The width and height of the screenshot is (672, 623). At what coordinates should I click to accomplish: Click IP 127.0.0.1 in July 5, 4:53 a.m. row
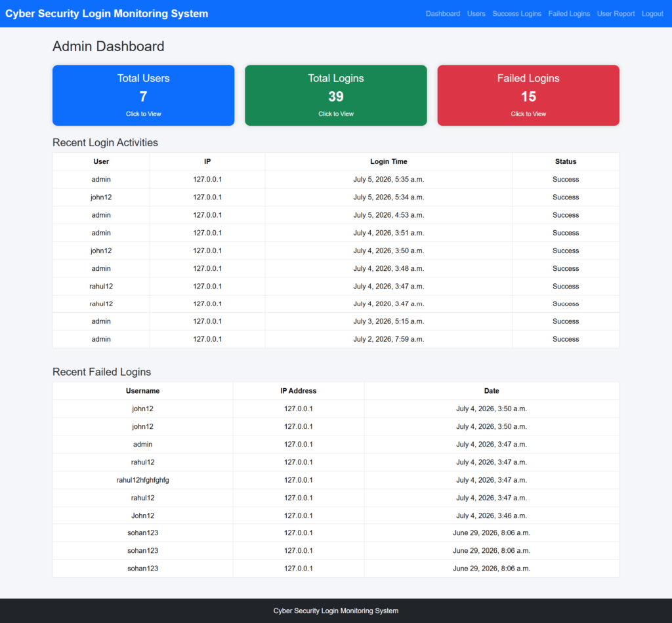click(x=207, y=215)
